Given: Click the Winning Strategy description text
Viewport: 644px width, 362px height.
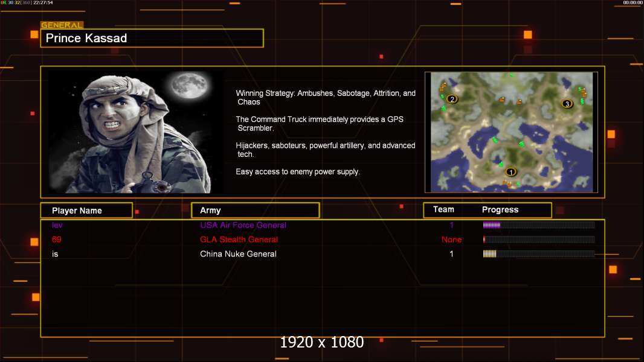Looking at the screenshot, I should coord(326,98).
